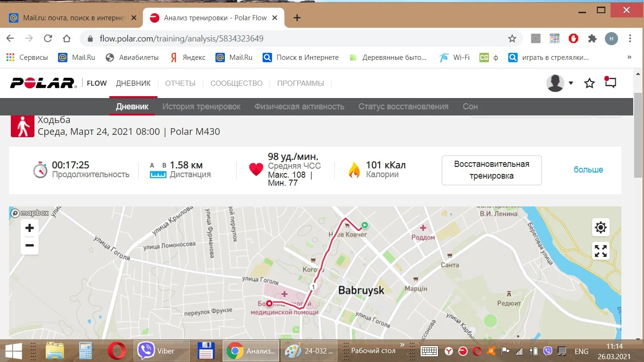Zoom out on the map with minus button
Screen dimensions: 644x362
click(x=29, y=246)
